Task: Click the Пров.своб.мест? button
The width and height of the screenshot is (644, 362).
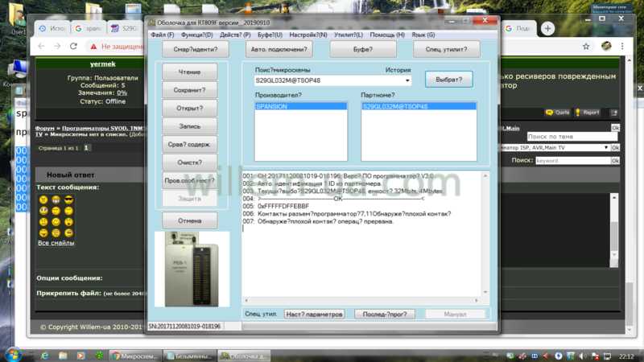Action: [189, 180]
